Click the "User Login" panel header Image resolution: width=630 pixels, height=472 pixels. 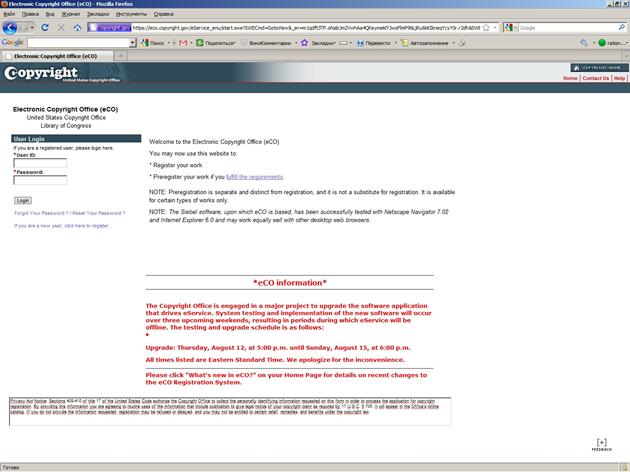(76, 139)
